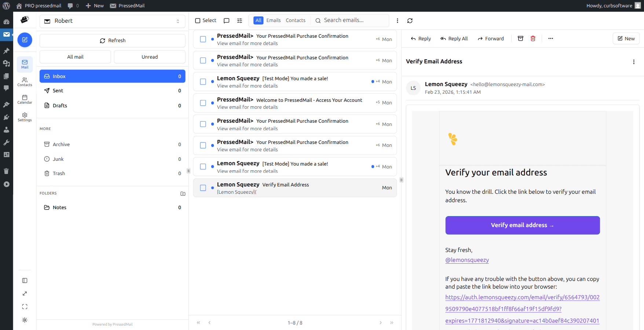Delete email with red trash icon
The height and width of the screenshot is (330, 644).
pyautogui.click(x=533, y=38)
